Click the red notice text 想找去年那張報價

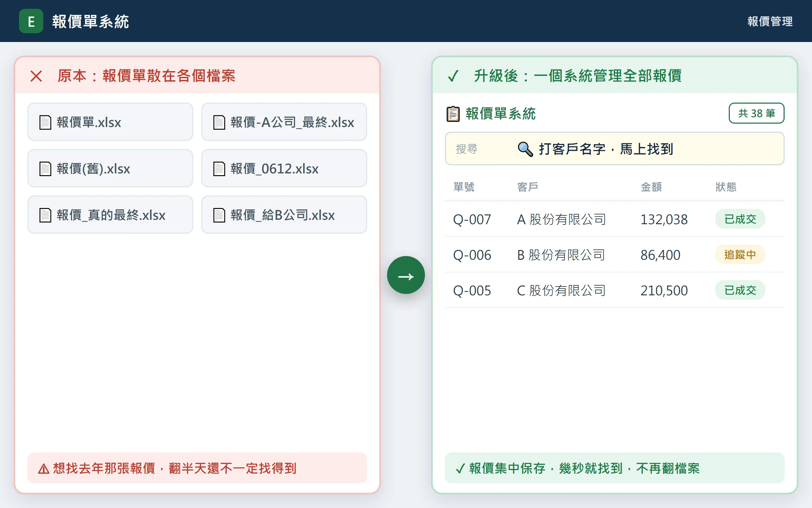pyautogui.click(x=104, y=468)
